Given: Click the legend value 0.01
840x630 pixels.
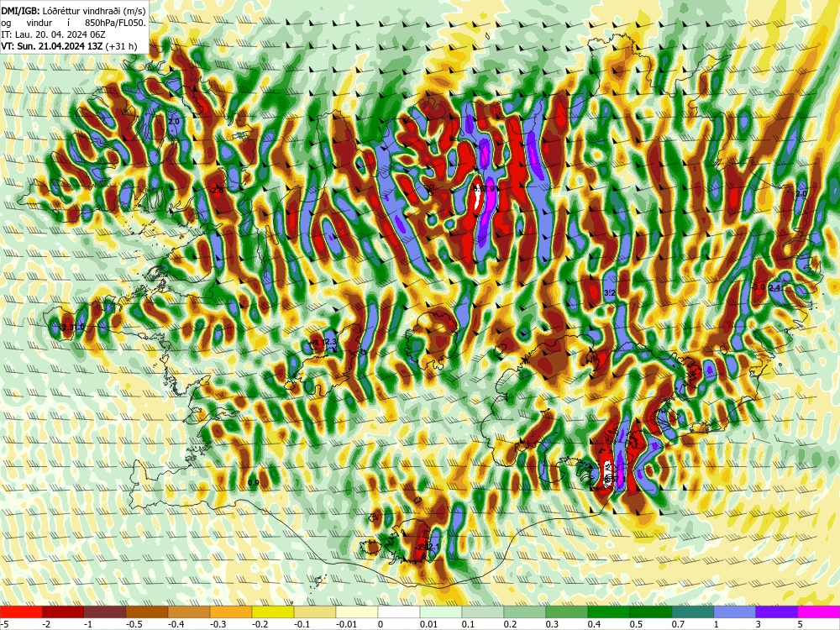Looking at the screenshot, I should (428, 624).
